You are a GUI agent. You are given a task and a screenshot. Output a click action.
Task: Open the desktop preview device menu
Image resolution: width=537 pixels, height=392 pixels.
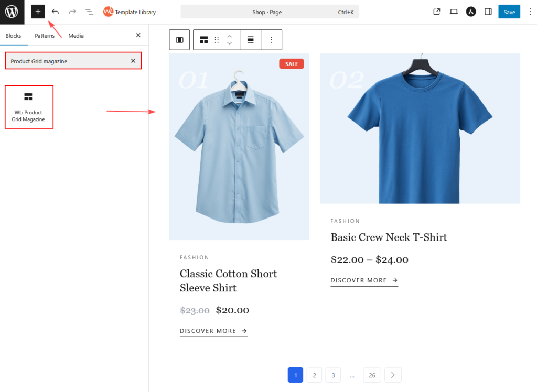point(454,12)
